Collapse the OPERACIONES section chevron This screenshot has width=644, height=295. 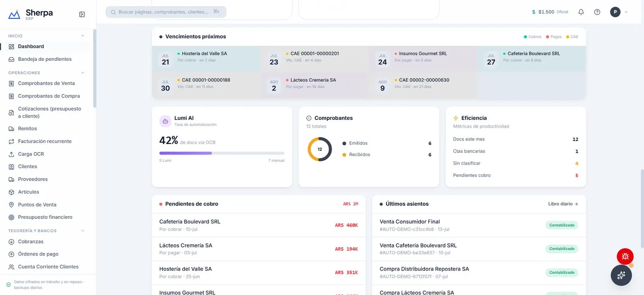click(x=83, y=73)
